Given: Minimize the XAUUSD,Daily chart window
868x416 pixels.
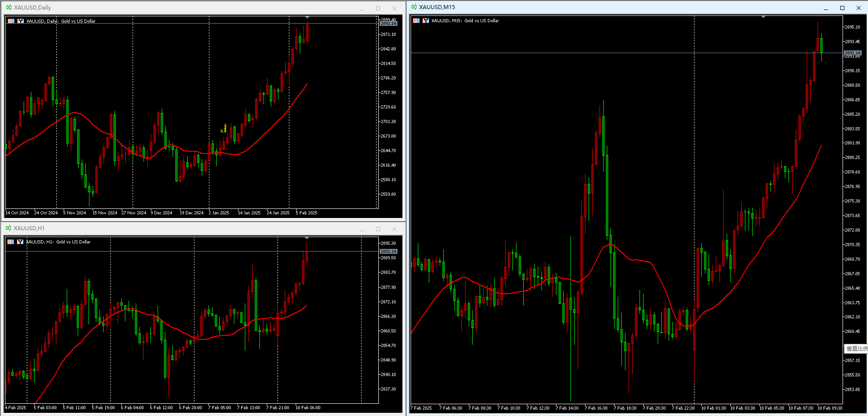Looking at the screenshot, I should coord(362,8).
